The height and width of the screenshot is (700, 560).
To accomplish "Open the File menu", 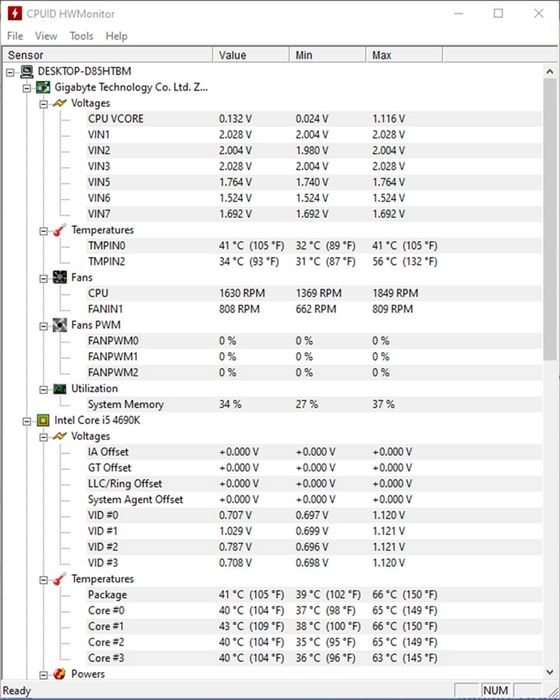I will coord(15,36).
